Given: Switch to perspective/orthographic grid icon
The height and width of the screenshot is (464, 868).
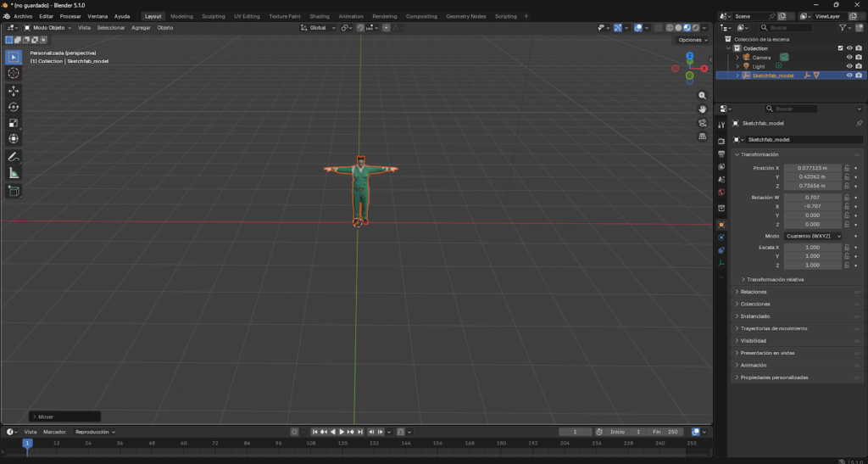Looking at the screenshot, I should tap(703, 136).
